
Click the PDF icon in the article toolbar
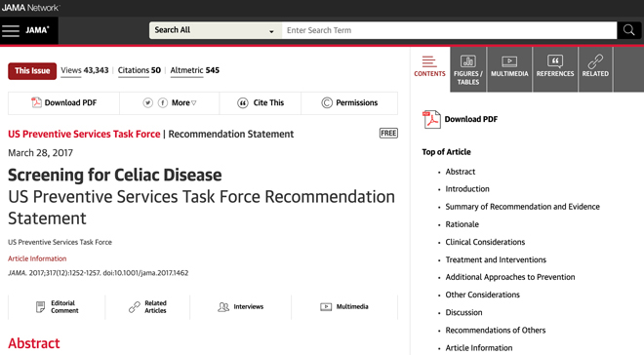(36, 102)
